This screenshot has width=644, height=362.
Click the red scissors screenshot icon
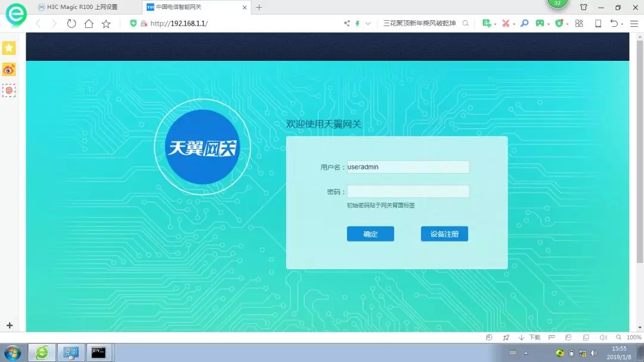(x=506, y=23)
